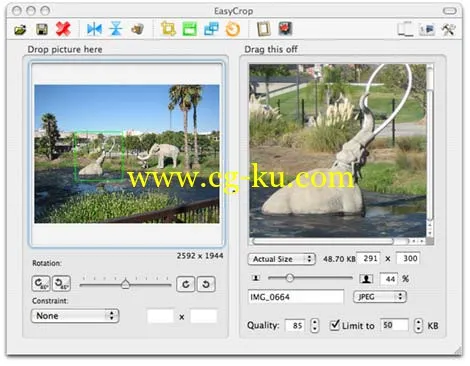Select the yellow crop tool icon

point(168,29)
